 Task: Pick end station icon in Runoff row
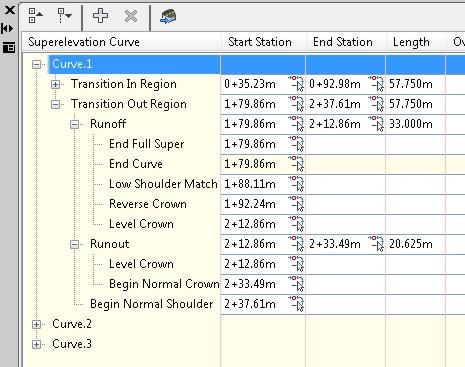(x=376, y=124)
